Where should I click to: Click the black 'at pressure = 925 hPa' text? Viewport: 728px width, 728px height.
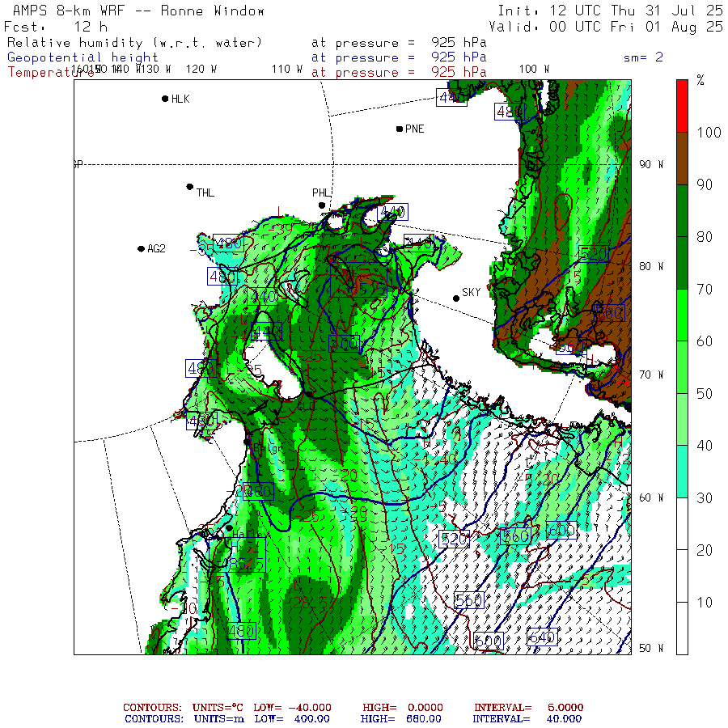tap(399, 43)
